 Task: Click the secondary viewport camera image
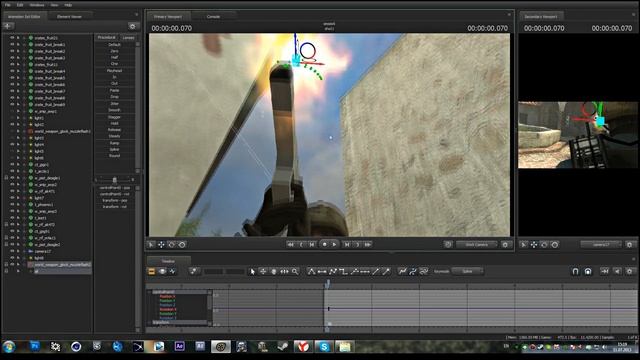tap(577, 135)
